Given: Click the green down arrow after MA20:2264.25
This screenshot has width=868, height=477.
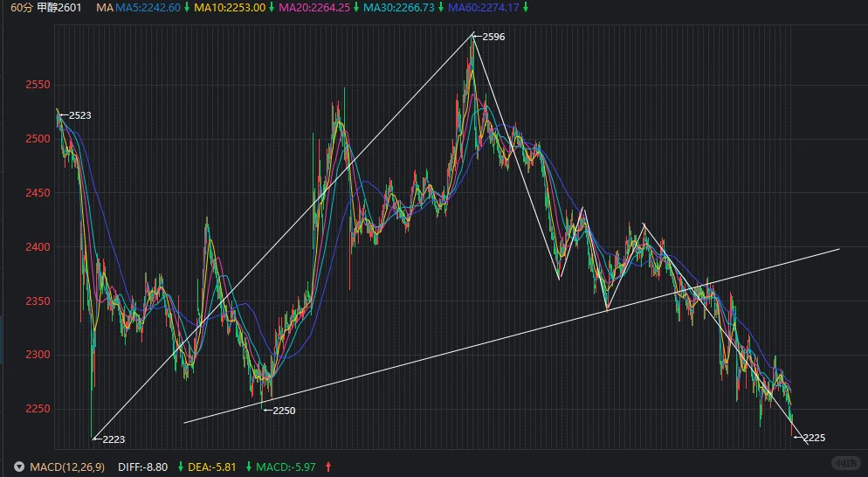Looking at the screenshot, I should 356,8.
